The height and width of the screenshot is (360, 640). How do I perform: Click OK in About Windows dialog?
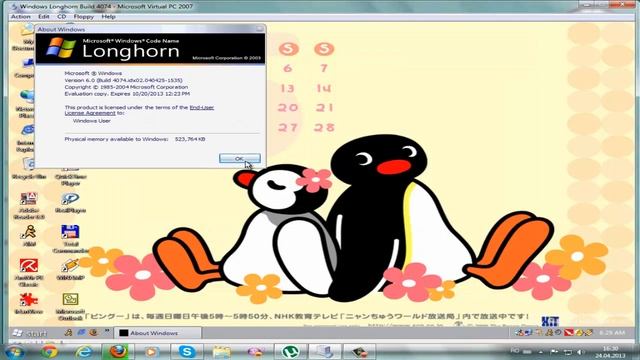pyautogui.click(x=240, y=158)
